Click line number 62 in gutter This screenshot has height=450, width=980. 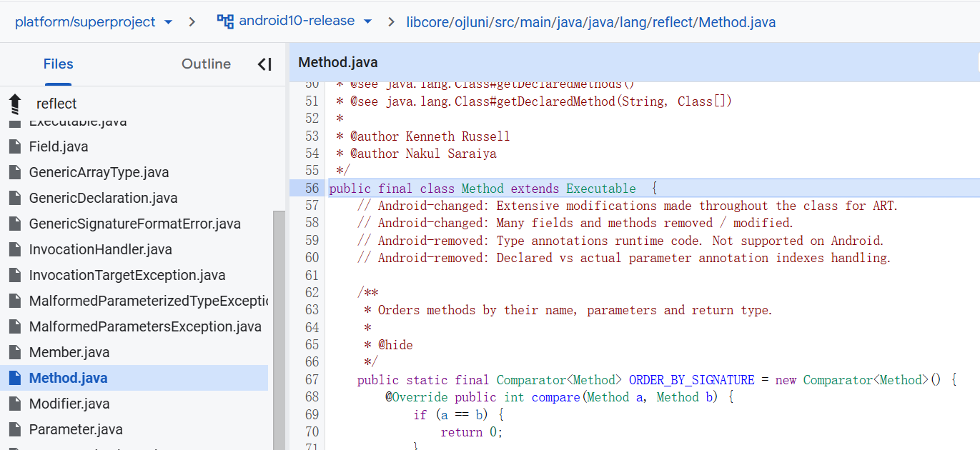312,293
